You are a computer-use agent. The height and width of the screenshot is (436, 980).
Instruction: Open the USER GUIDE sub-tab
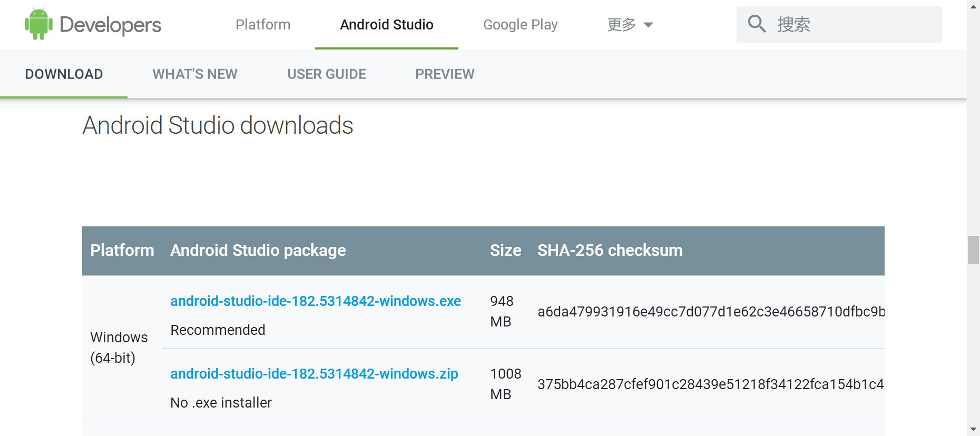[x=327, y=74]
